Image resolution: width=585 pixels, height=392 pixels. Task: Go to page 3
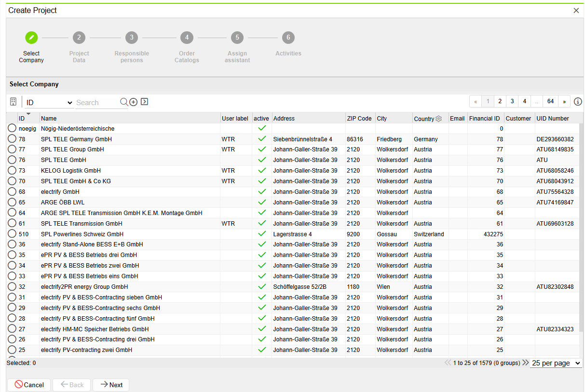512,101
